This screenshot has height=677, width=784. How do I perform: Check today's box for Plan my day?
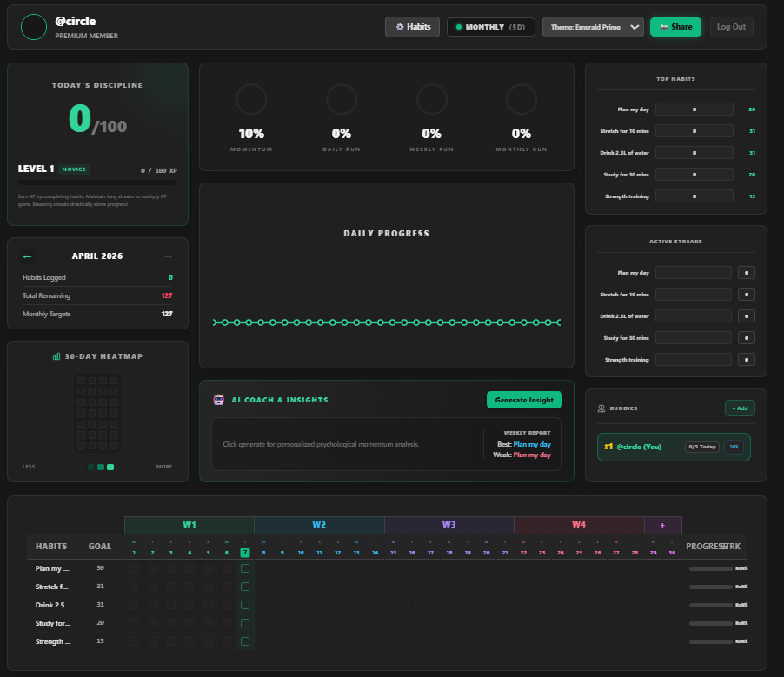point(245,568)
